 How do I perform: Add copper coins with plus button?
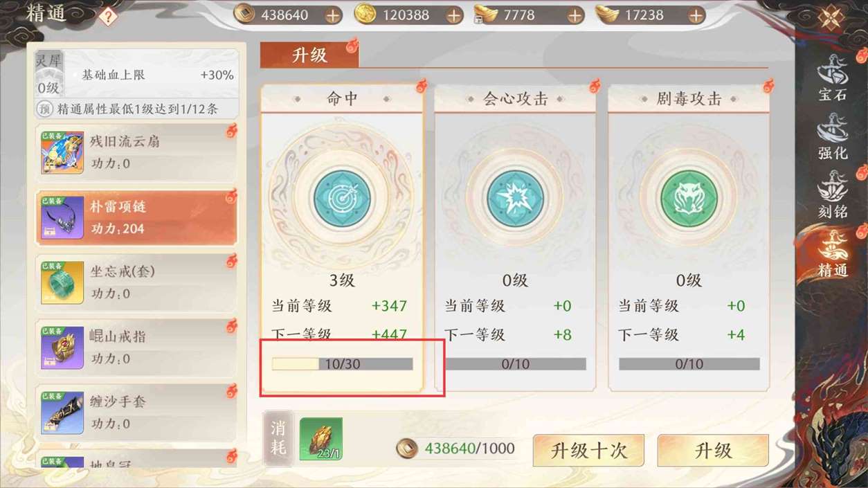point(333,15)
